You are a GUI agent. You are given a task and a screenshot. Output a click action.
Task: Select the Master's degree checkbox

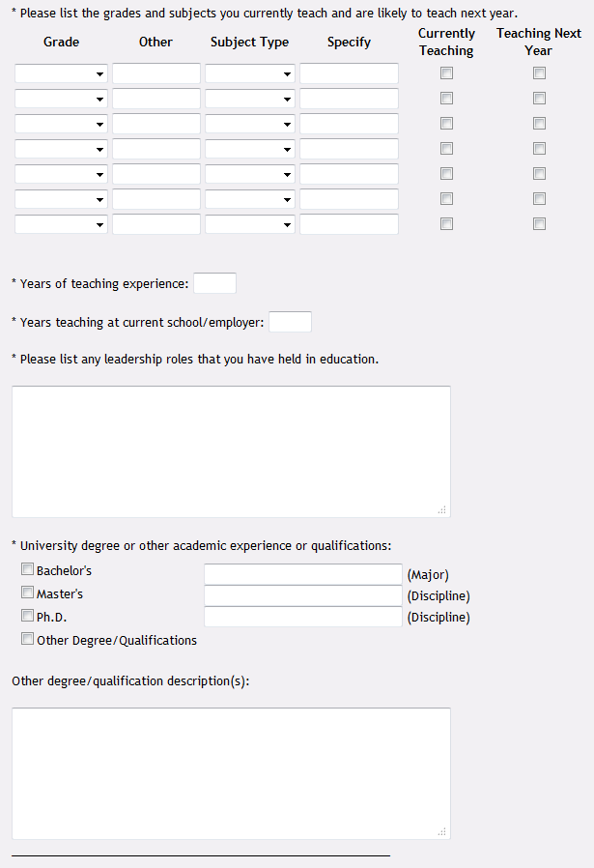pos(27,593)
